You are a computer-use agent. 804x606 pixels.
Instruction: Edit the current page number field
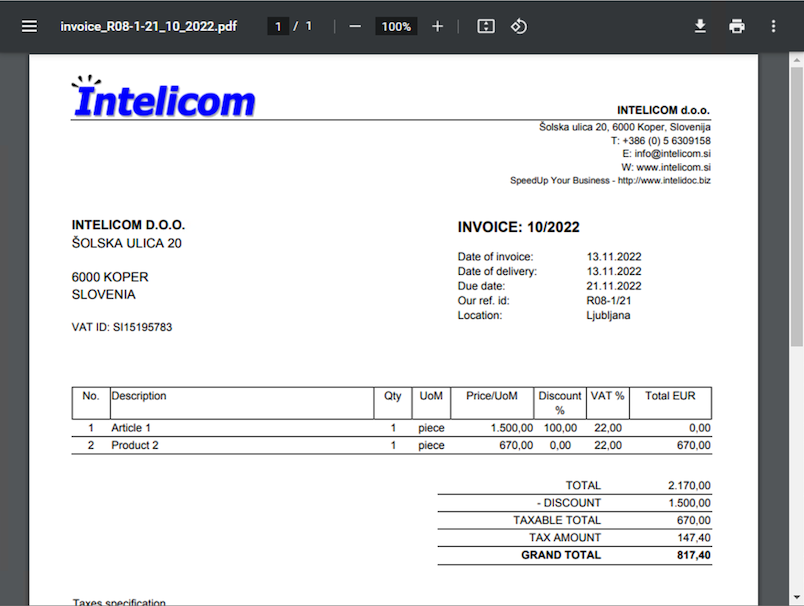[x=278, y=26]
